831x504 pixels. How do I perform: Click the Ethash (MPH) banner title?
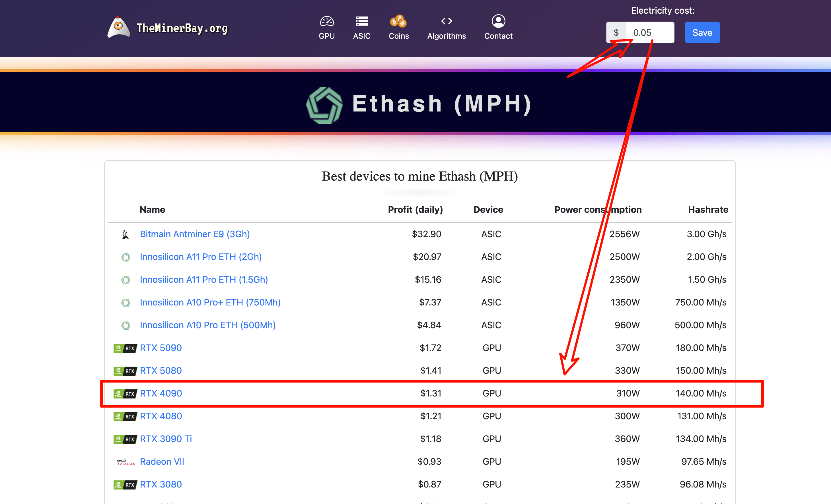coord(442,104)
